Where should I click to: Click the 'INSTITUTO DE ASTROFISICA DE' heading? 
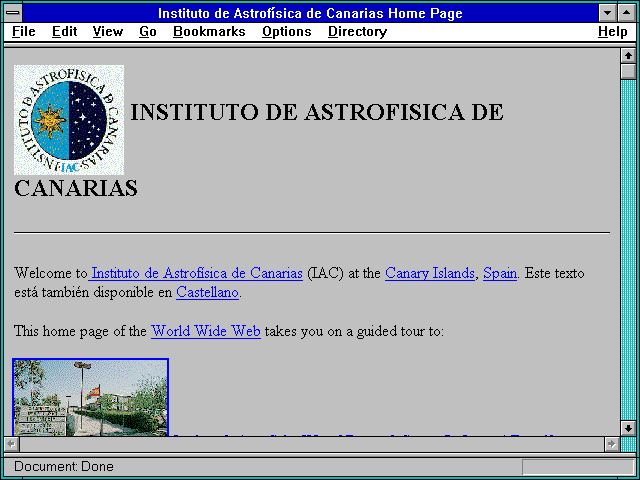(x=317, y=112)
